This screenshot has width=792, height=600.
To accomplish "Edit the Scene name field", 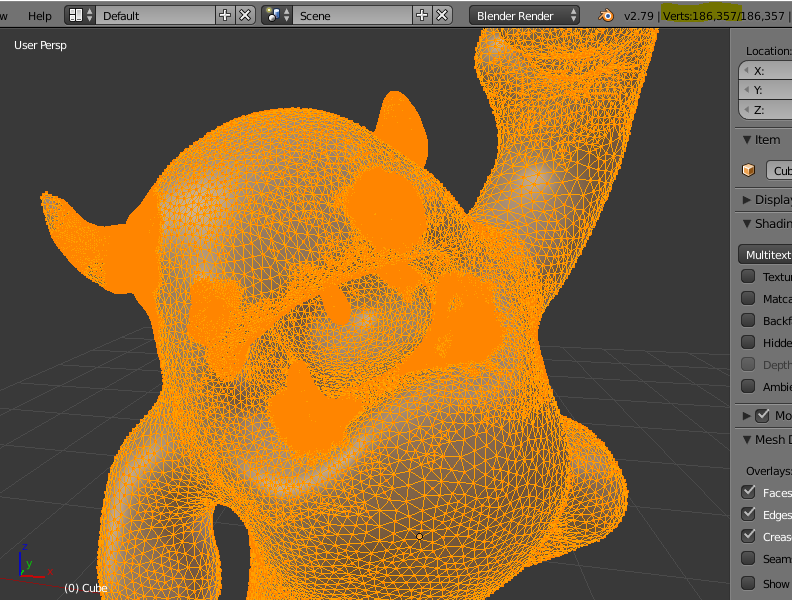I will [x=353, y=16].
